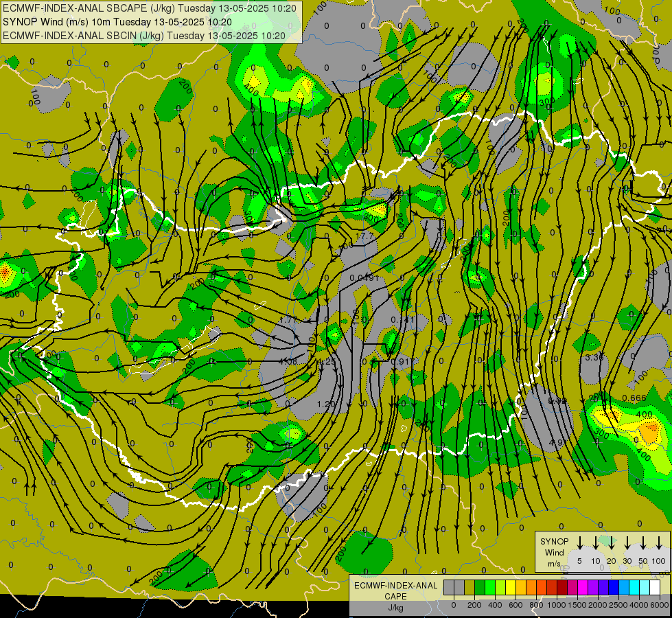This screenshot has height=618, width=672.
Task: Select the dark green CAPE legend swatch
Action: [480, 587]
